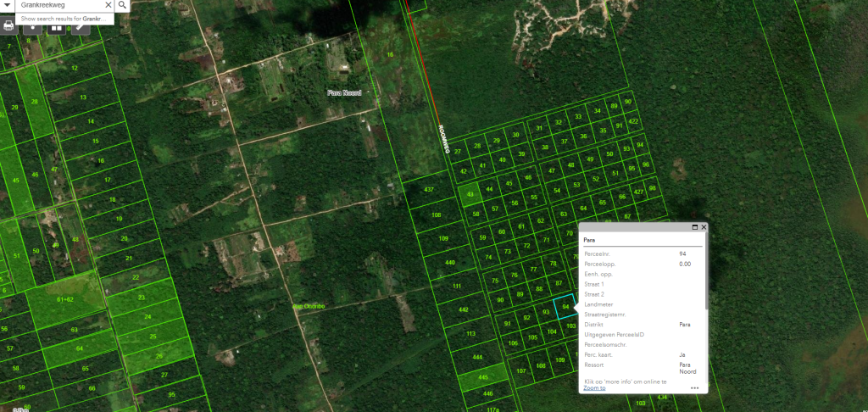Click the Para Noord map label
Screen dimensions: 868x412
(x=344, y=93)
